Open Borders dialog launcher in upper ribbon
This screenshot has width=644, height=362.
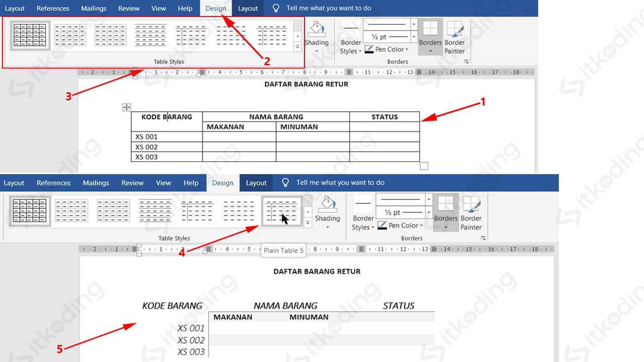(466, 61)
